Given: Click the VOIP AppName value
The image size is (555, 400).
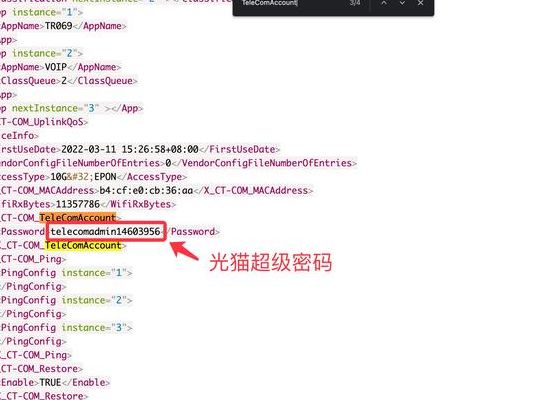Looking at the screenshot, I should click(x=56, y=67).
